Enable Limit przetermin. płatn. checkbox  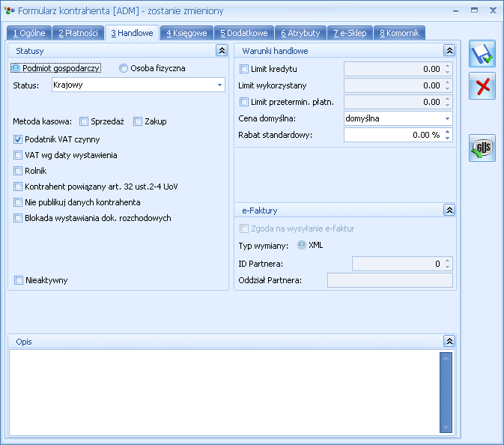click(244, 102)
